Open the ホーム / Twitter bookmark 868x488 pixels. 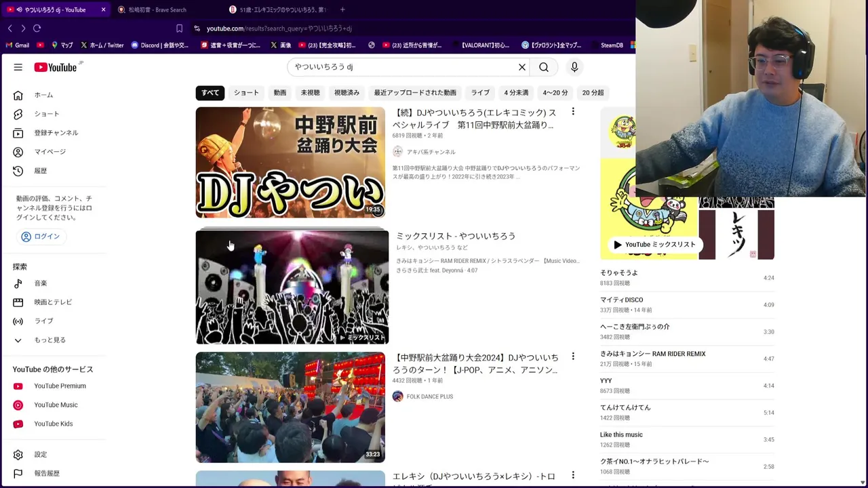pos(102,45)
